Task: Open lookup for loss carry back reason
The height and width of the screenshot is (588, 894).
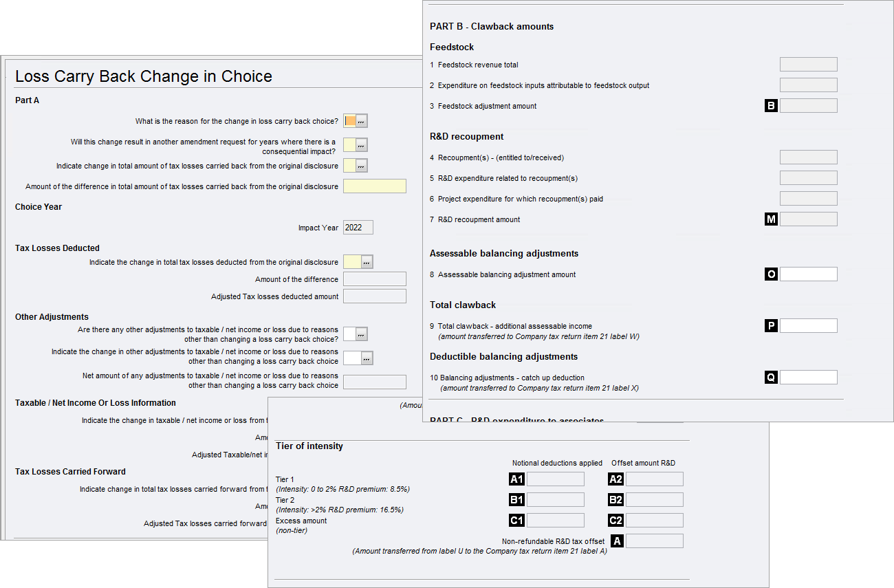Action: 362,121
